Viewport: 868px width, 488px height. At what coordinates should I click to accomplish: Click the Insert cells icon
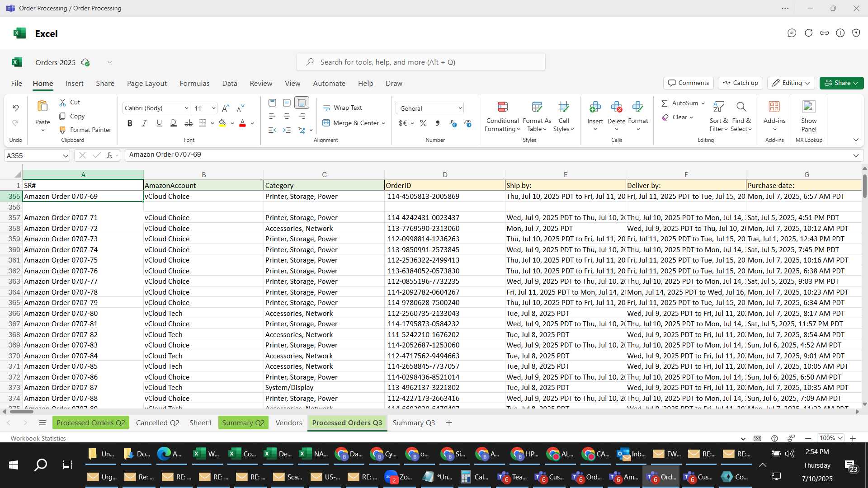pyautogui.click(x=595, y=107)
